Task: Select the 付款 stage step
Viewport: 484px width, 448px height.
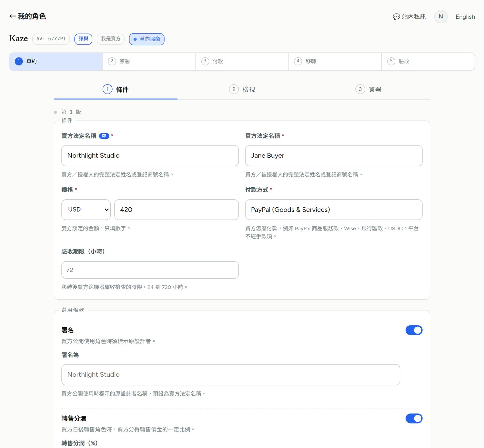Action: (242, 61)
